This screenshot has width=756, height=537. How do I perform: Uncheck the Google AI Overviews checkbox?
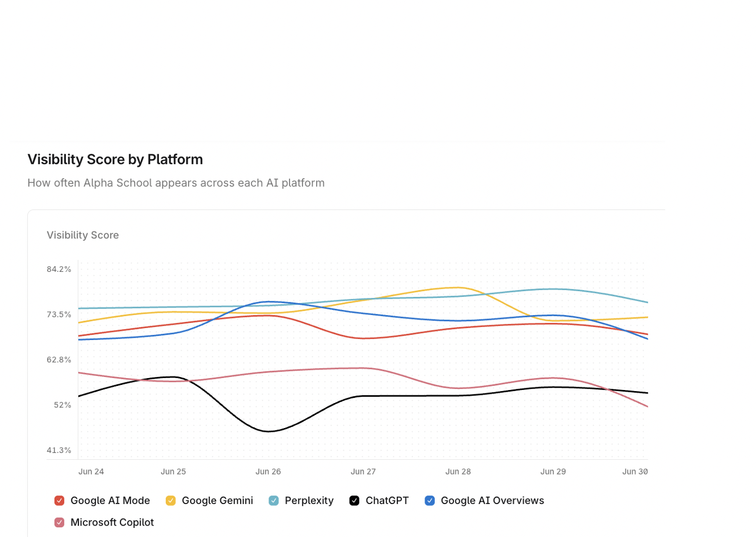[x=430, y=501]
